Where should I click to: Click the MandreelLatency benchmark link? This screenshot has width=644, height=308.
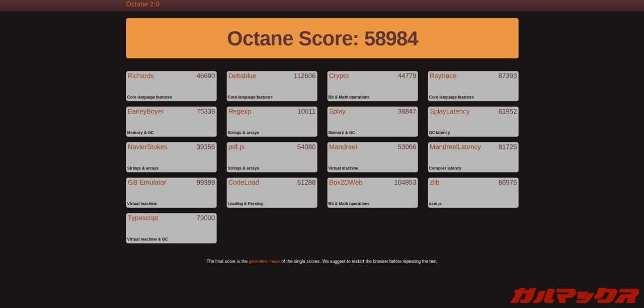coord(455,147)
